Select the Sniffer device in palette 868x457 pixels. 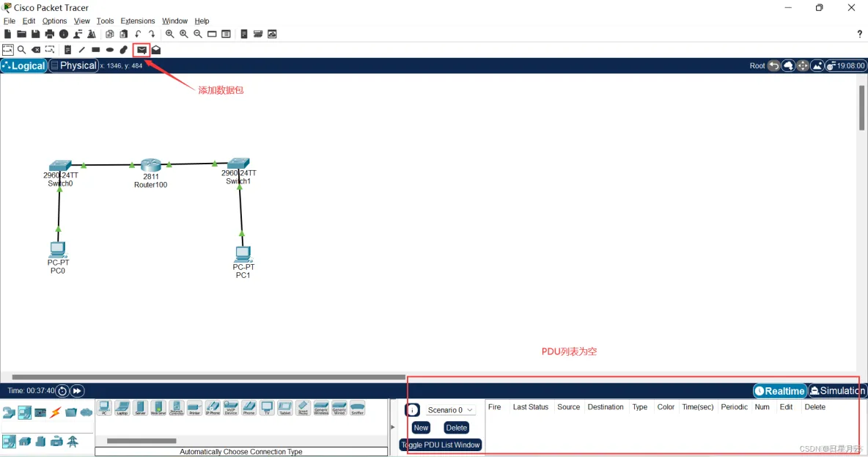point(358,409)
